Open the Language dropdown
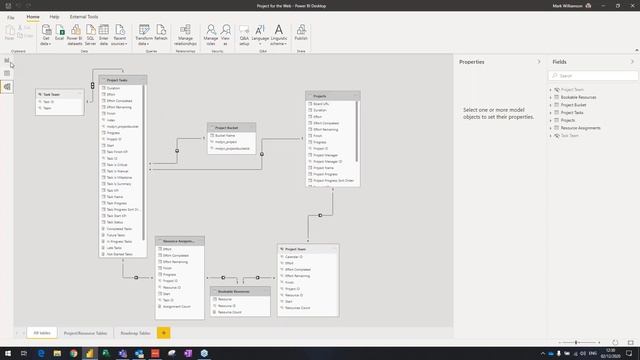The height and width of the screenshot is (360, 640). coord(260,35)
